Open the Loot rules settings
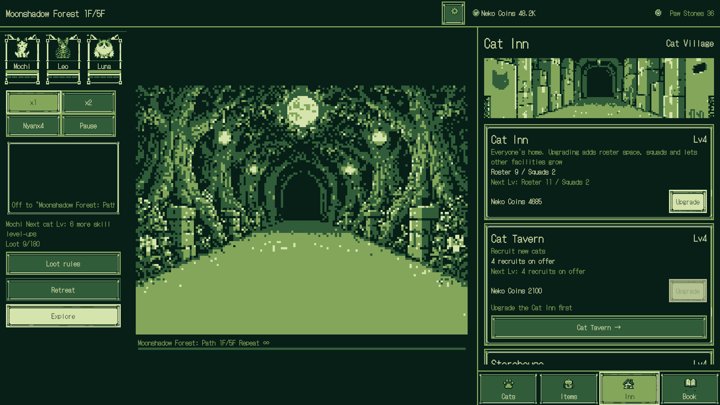Image resolution: width=720 pixels, height=405 pixels. [x=63, y=264]
